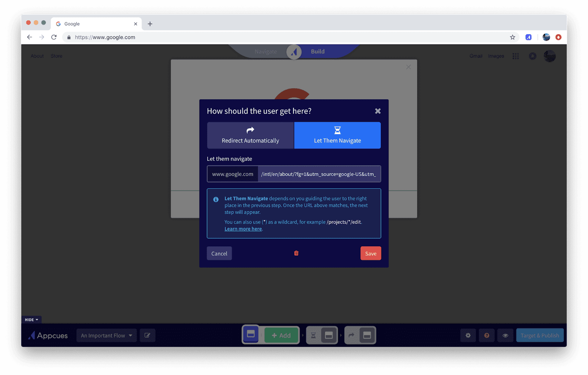588x375 pixels.
Task: Open the An Important Flow dropdown
Action: (107, 335)
